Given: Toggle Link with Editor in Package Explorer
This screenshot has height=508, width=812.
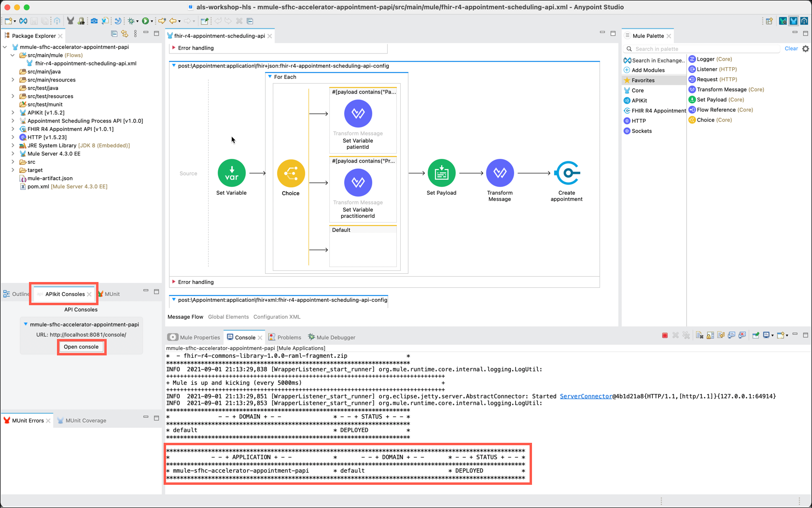Looking at the screenshot, I should pyautogui.click(x=125, y=34).
